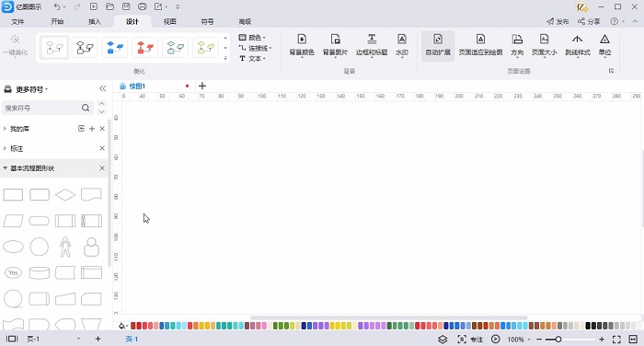
Task: Toggle fullscreen view icon in status bar
Action: point(616,340)
